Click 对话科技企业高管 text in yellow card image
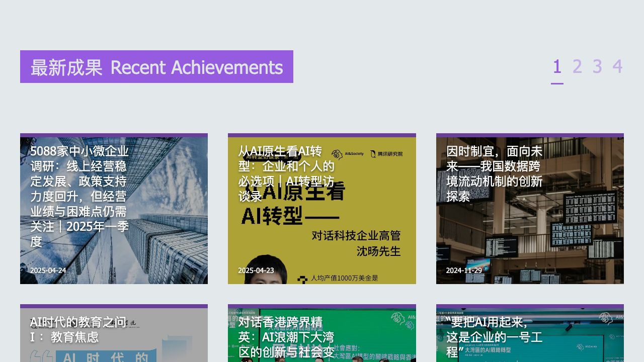Image resolution: width=644 pixels, height=362 pixels. 356,235
